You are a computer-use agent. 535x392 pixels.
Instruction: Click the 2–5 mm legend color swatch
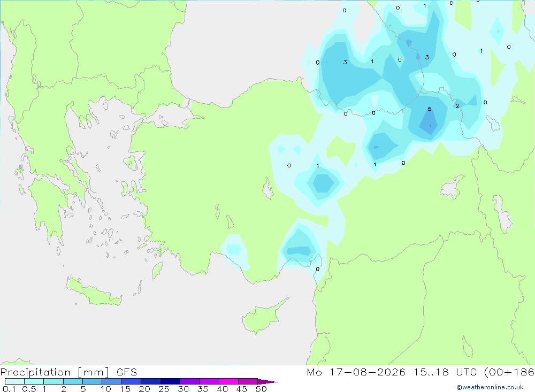tap(73, 381)
